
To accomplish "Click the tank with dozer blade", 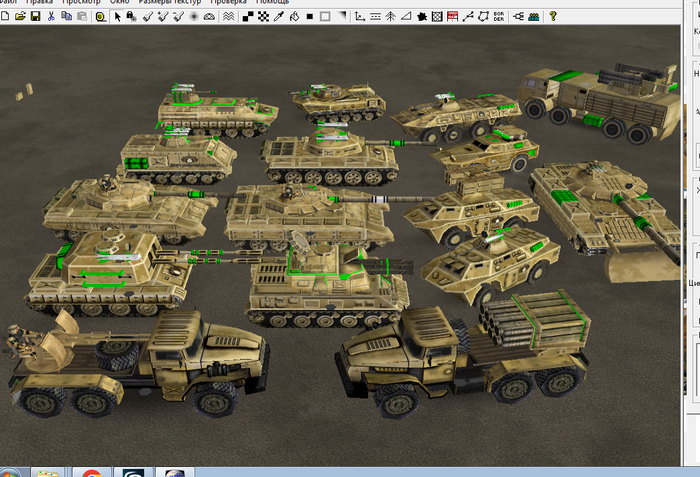I will 609,217.
